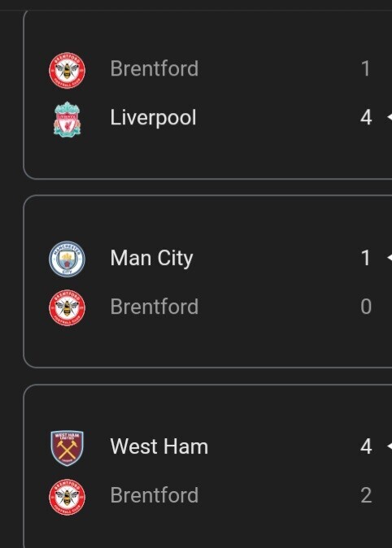Click the winner arrow beside Man City's score
Screen dimensions: 392x548
click(x=390, y=258)
